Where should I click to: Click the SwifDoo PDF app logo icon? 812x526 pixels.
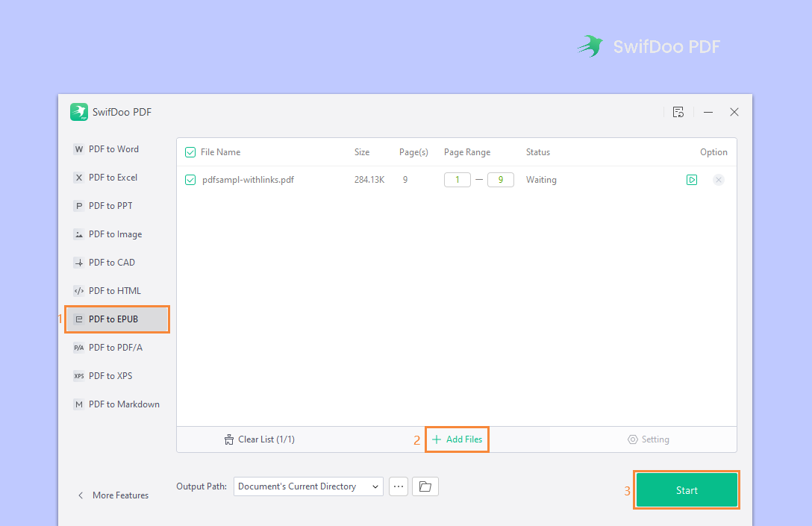(x=79, y=112)
